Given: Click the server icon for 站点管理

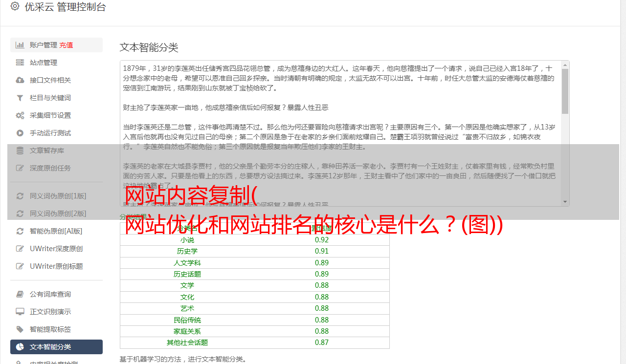Looking at the screenshot, I should (20, 63).
